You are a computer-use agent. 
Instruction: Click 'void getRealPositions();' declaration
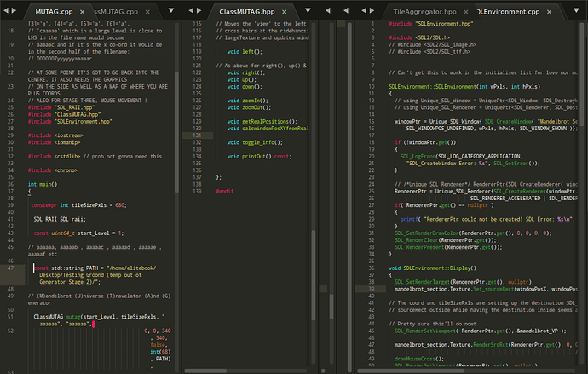coord(262,122)
